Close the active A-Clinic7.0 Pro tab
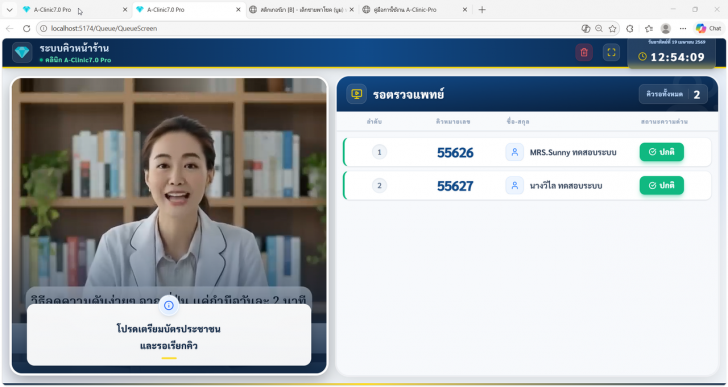Viewport: 728px width, 387px height. (239, 10)
